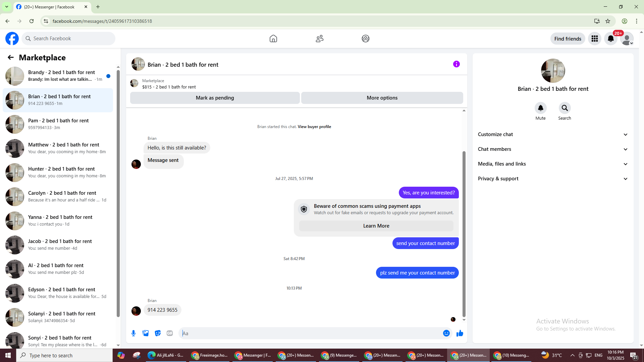
Task: Switch to the (10) Messenger taskbar window
Action: [x=512, y=355]
